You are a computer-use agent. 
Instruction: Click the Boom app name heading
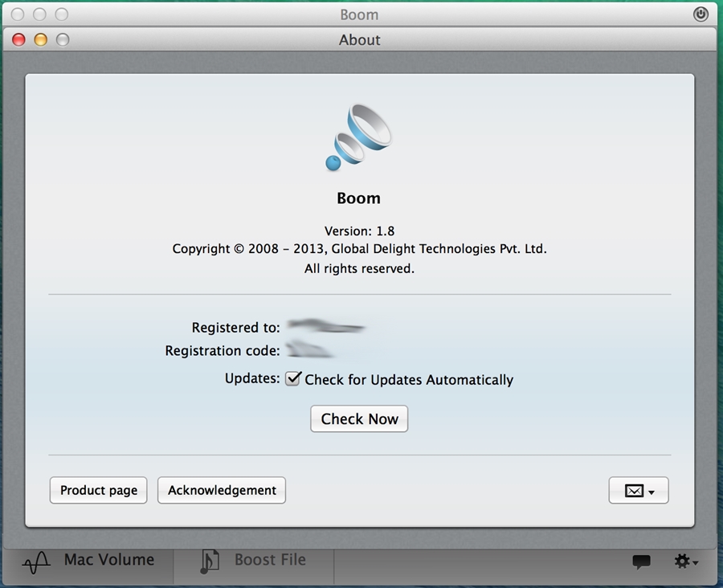pyautogui.click(x=359, y=198)
